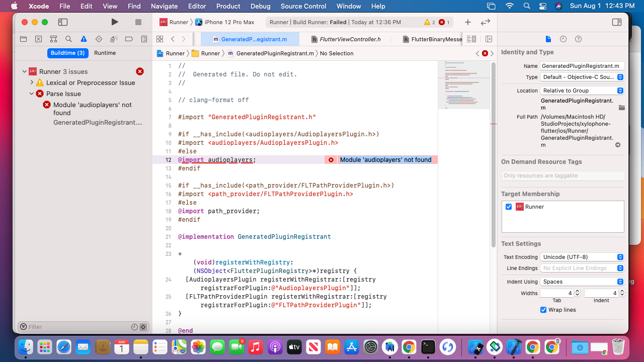Toggle the right inspector panel visibility
Viewport: 644px width, 362px height.
coord(616,22)
